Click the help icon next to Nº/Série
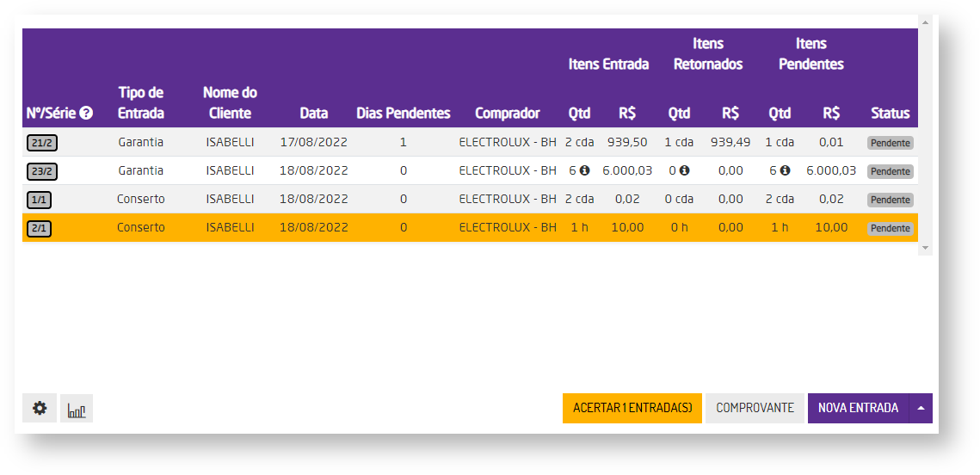The height and width of the screenshot is (475, 980). click(x=86, y=113)
